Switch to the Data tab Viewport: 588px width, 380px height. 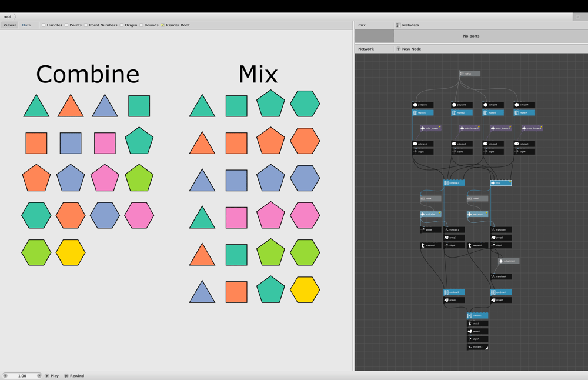pos(26,25)
